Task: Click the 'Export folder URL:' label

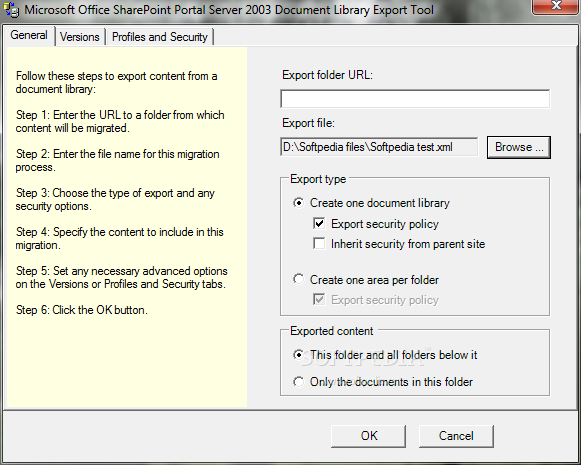Action: tap(327, 75)
